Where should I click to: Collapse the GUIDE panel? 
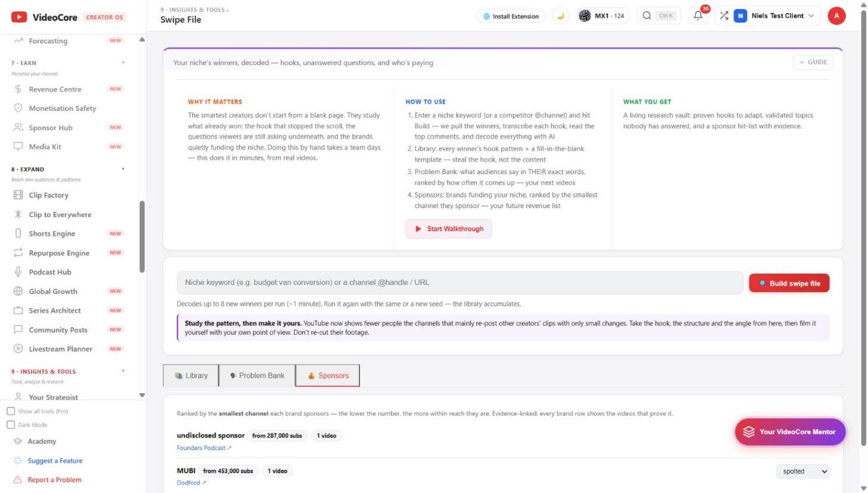[813, 62]
